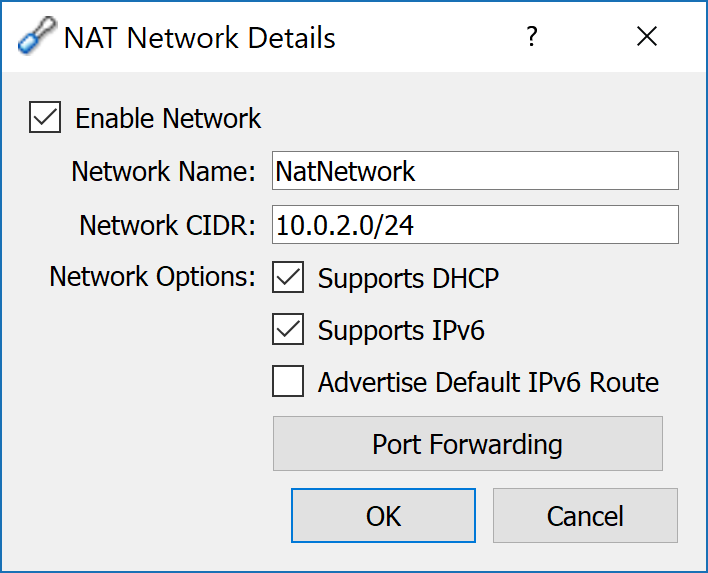Click the Advertise Default IPv6 Route text

tap(488, 382)
